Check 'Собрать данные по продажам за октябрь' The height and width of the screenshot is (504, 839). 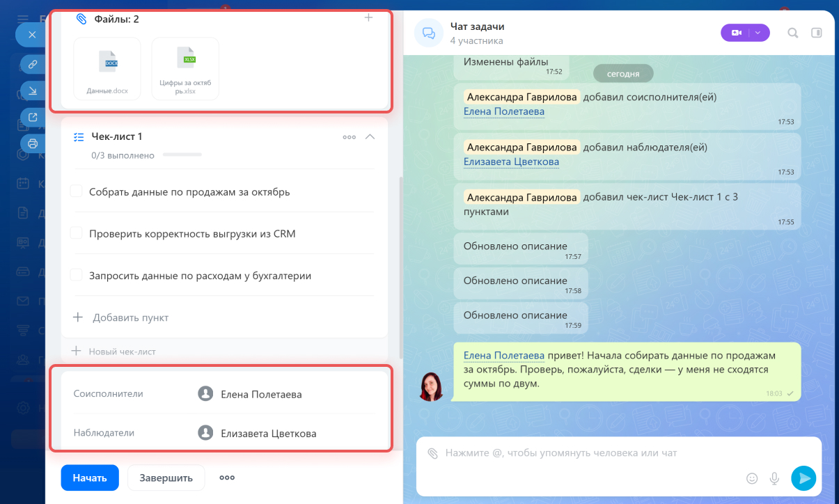[x=77, y=191]
